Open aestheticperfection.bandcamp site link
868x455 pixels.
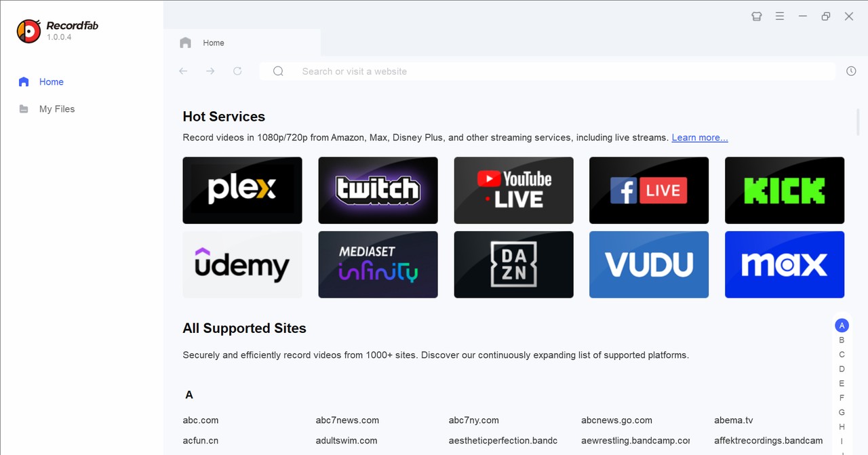coord(502,441)
